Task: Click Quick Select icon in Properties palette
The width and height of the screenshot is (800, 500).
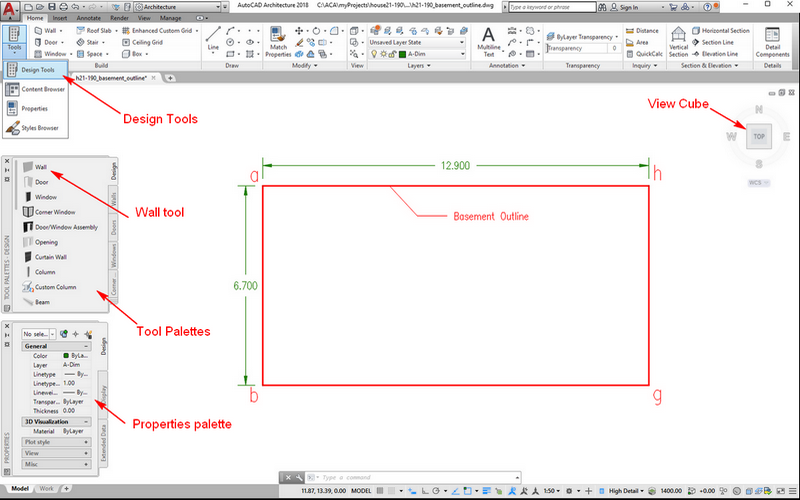Action: (88, 334)
